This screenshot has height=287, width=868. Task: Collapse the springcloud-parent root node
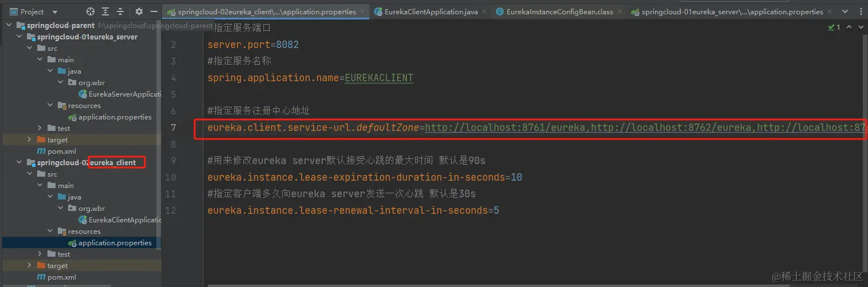tap(9, 26)
